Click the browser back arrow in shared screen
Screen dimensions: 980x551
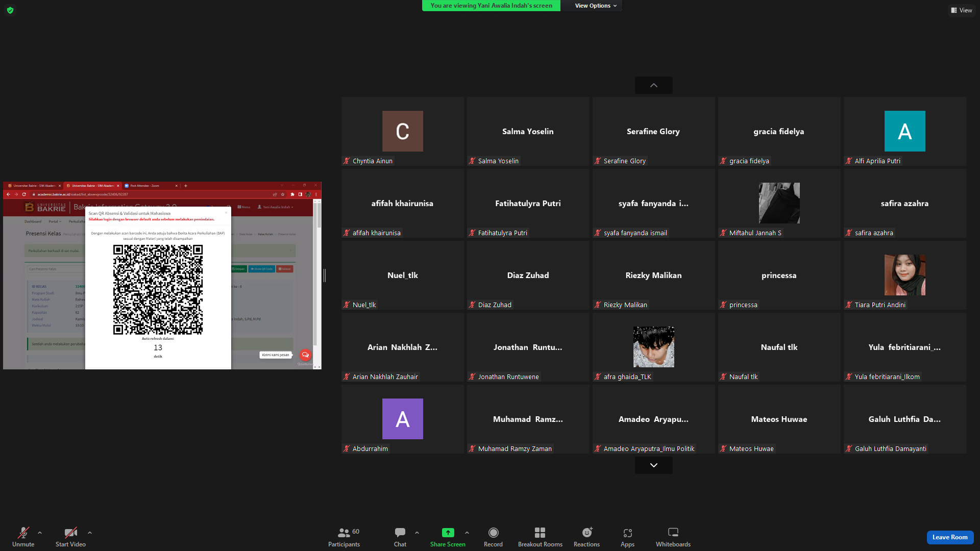pyautogui.click(x=8, y=194)
